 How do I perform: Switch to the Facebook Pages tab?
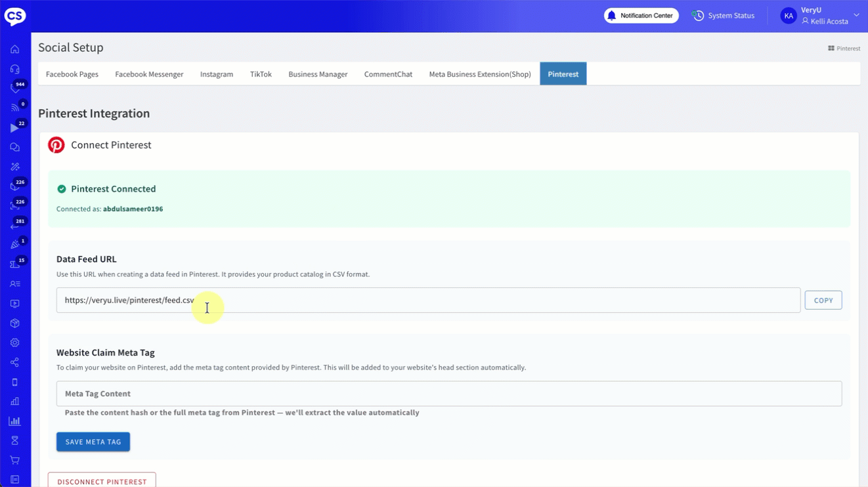[x=72, y=74]
